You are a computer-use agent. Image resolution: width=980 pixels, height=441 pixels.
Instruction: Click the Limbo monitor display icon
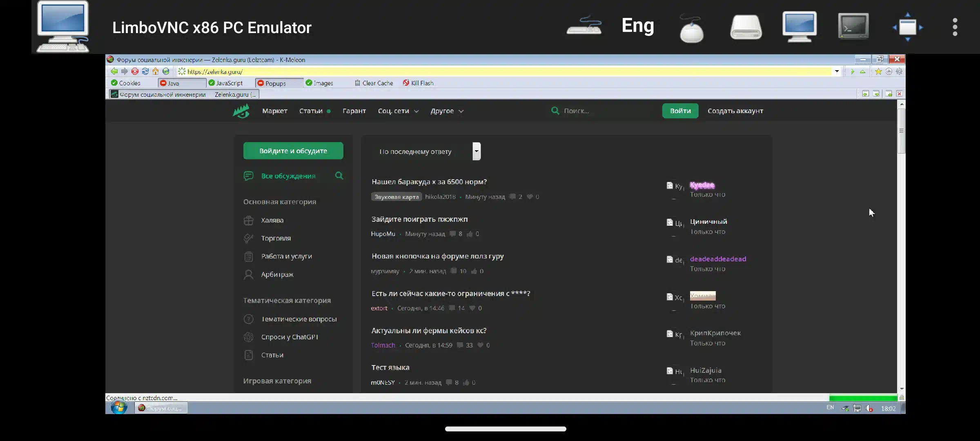(800, 27)
